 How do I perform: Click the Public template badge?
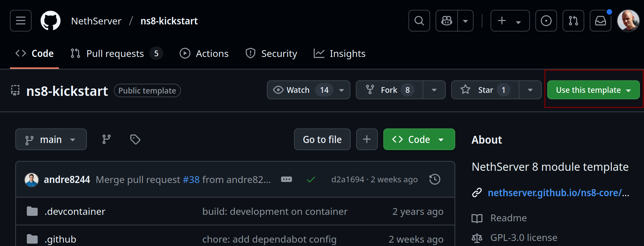[147, 90]
